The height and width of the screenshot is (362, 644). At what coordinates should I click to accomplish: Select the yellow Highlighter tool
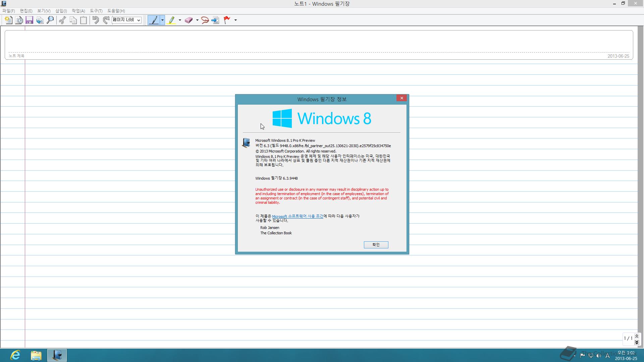tap(171, 20)
